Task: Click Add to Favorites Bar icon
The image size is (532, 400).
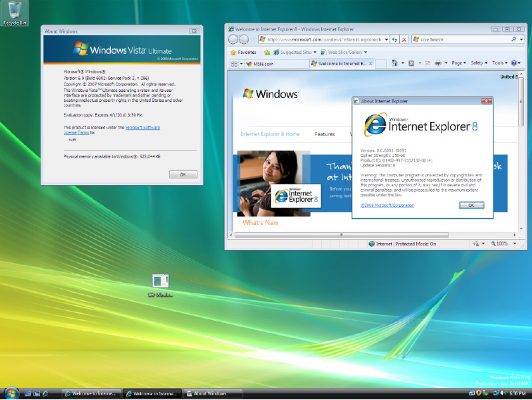Action: click(267, 53)
